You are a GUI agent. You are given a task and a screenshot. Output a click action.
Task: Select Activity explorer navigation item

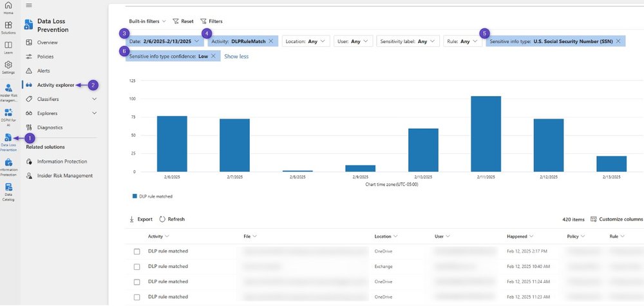(55, 85)
